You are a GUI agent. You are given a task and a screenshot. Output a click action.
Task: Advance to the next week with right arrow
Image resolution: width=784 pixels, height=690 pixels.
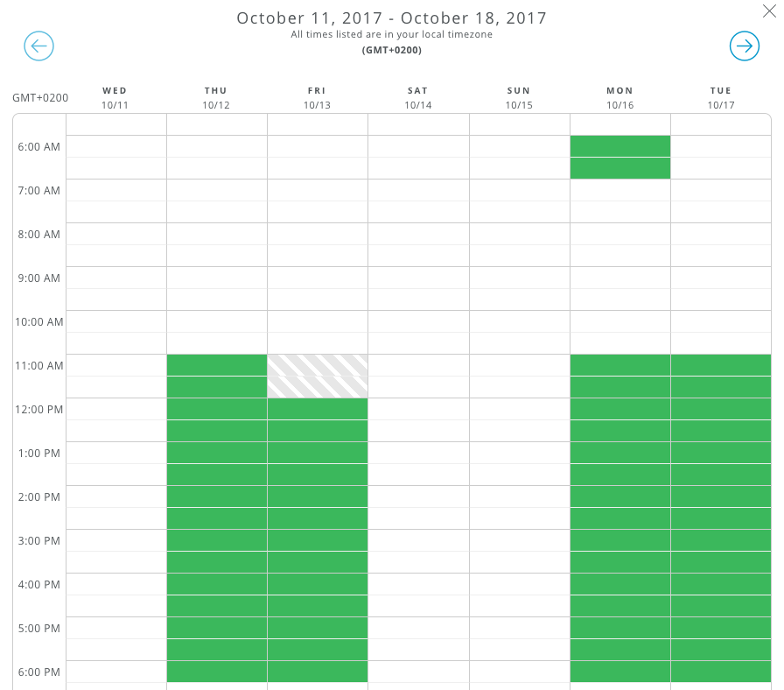745,46
